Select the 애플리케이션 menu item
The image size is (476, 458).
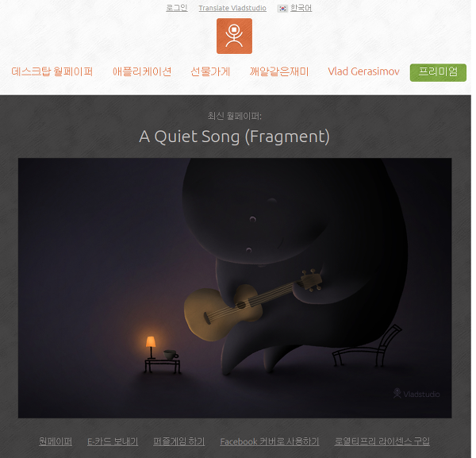[142, 71]
